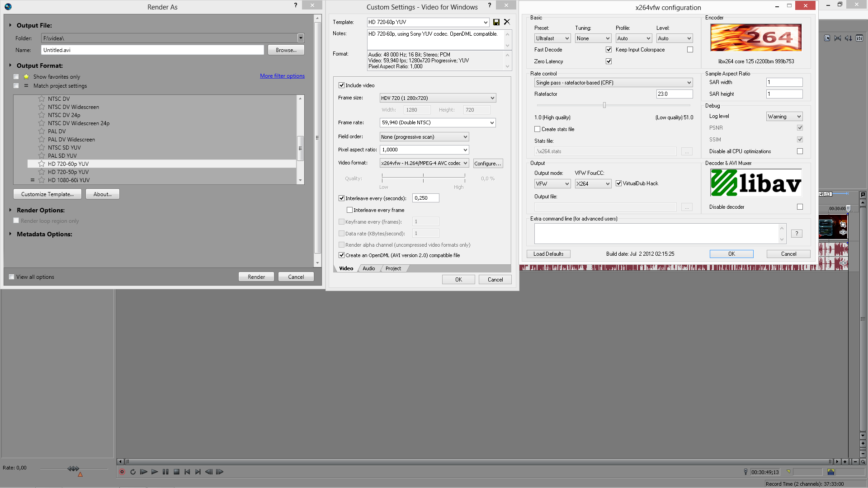Image resolution: width=868 pixels, height=488 pixels.
Task: Click the Render button
Action: click(256, 277)
